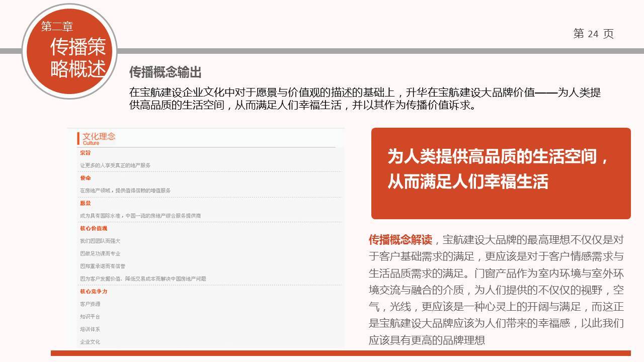
Task: Click the '第二章' chapter label in circle
Action: pos(57,26)
